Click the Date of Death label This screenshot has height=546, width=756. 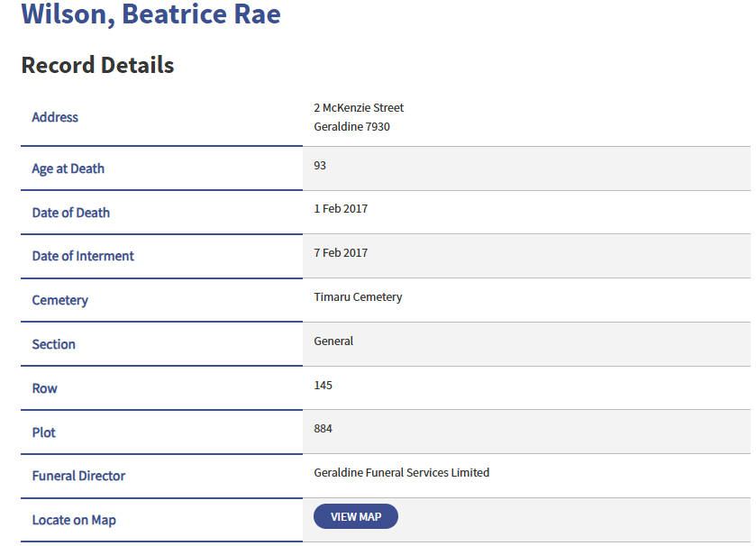coord(70,213)
